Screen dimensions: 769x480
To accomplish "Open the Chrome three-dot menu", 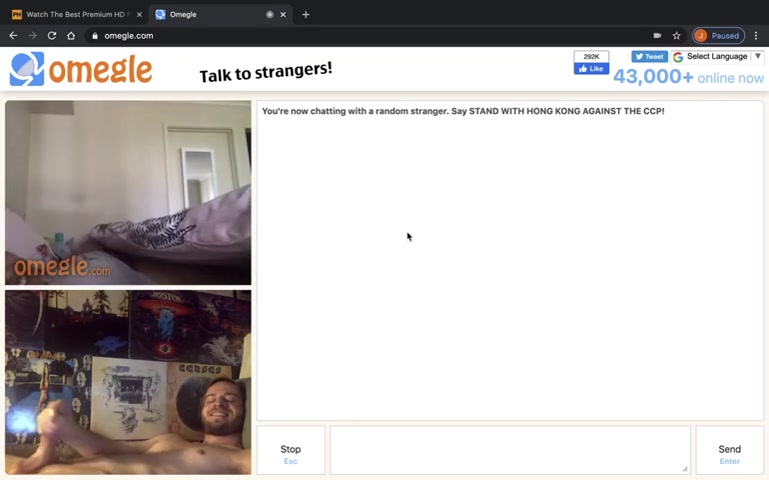I will (756, 36).
